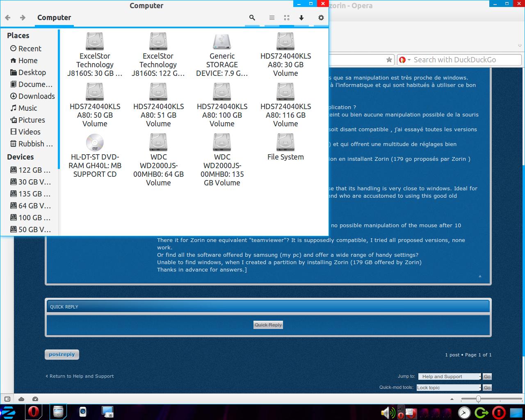Image resolution: width=525 pixels, height=420 pixels.
Task: Open search in the file manager
Action: click(252, 18)
